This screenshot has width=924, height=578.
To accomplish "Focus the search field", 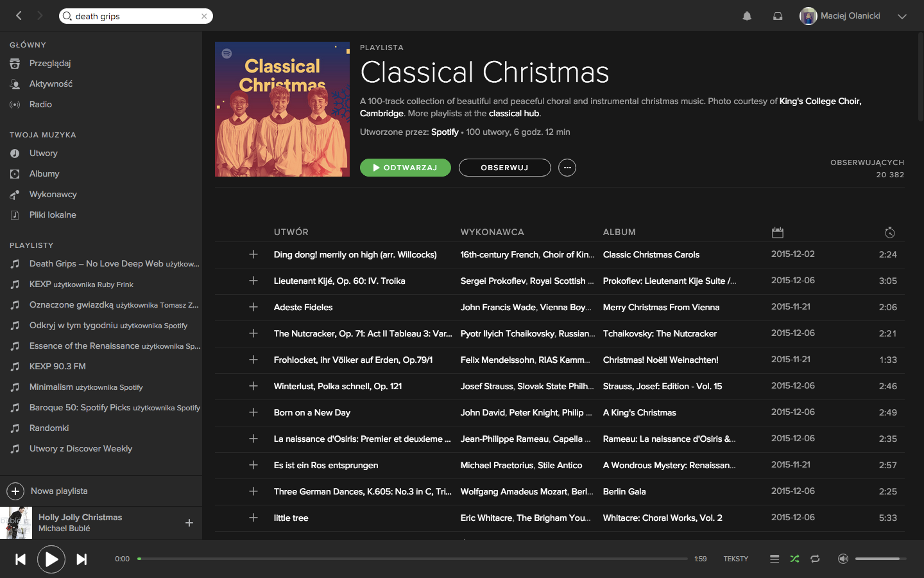I will [x=136, y=16].
